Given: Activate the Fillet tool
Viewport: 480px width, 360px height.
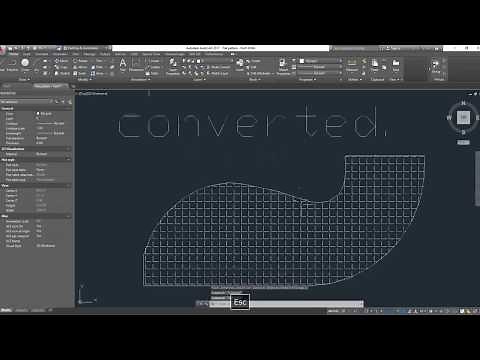Looking at the screenshot, I should pos(99,67).
